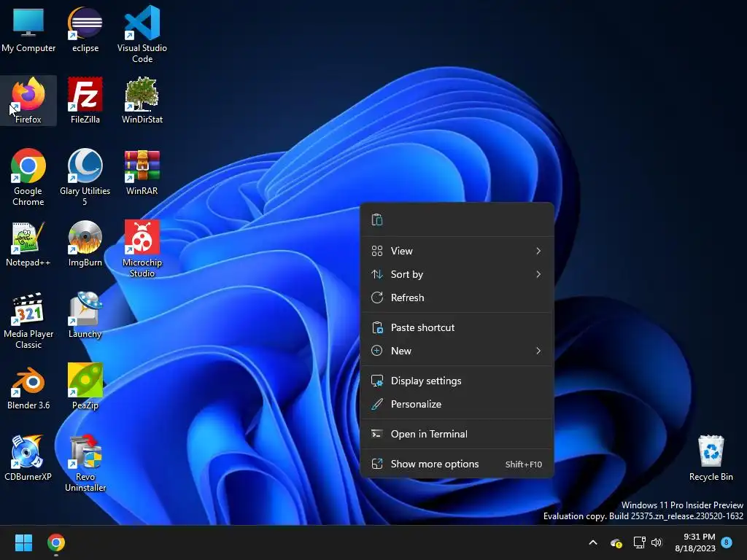Choose Show more options
Viewport: 747px width, 560px height.
tap(457, 464)
